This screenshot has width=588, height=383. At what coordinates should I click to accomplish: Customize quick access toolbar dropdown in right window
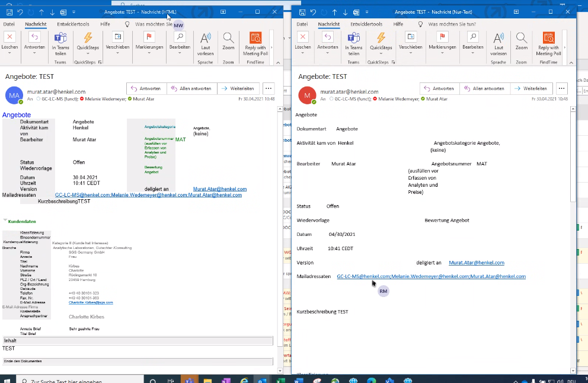[x=367, y=12]
